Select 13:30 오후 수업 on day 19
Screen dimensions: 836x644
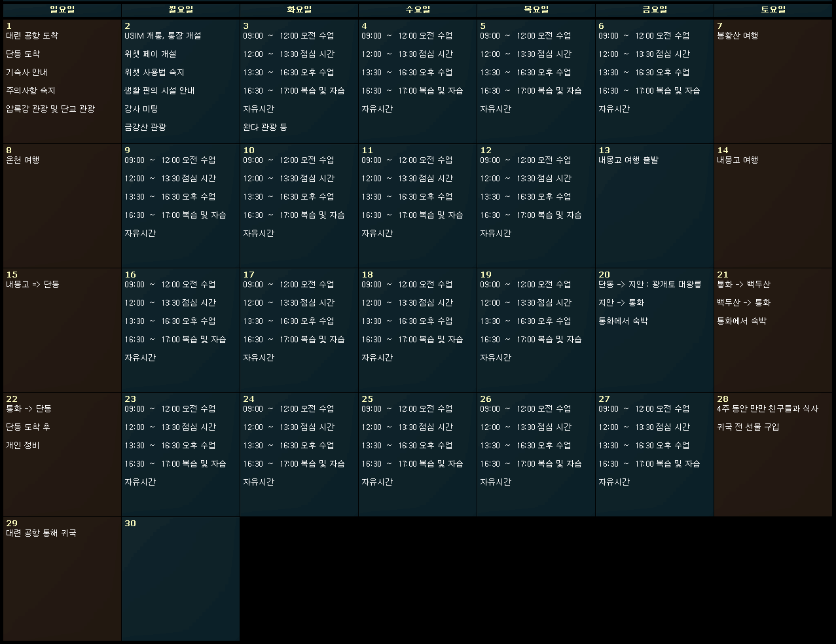(x=526, y=321)
